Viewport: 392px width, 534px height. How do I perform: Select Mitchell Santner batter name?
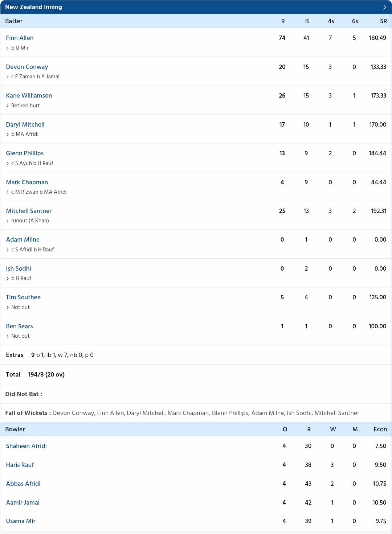[29, 211]
